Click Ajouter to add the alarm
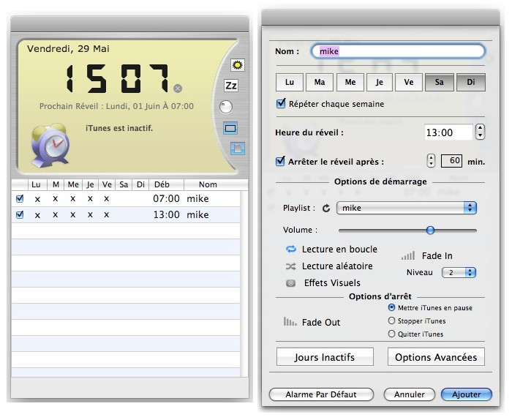The height and width of the screenshot is (420, 512). [467, 394]
